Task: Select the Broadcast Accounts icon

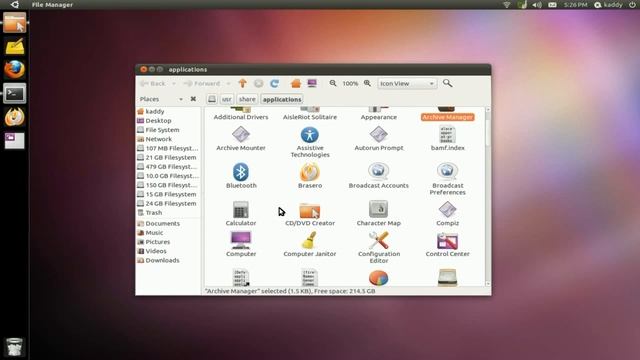Action: [x=378, y=172]
